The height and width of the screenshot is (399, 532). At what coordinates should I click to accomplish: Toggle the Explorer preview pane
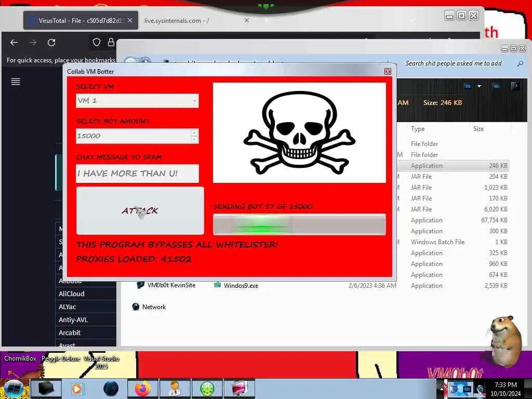click(x=496, y=86)
